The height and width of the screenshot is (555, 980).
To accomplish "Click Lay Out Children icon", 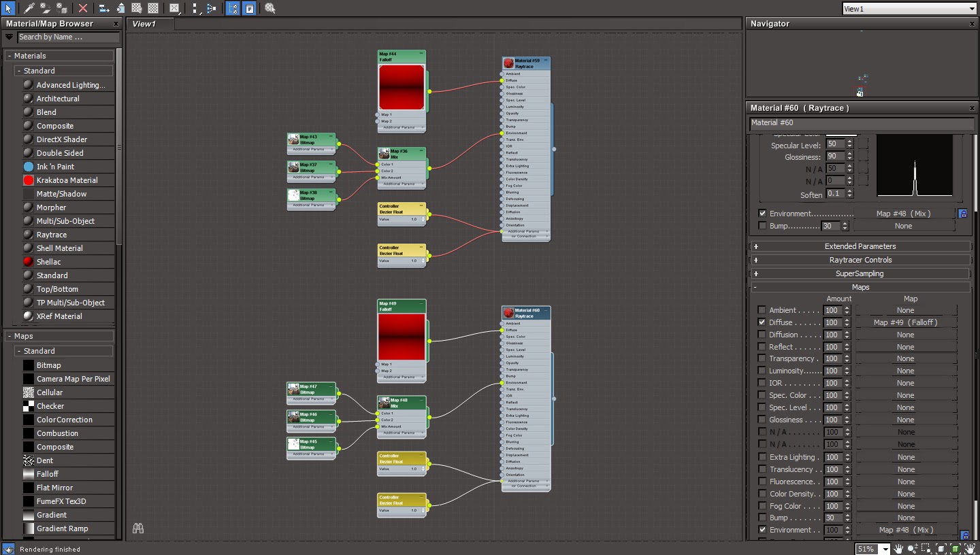I will point(211,8).
